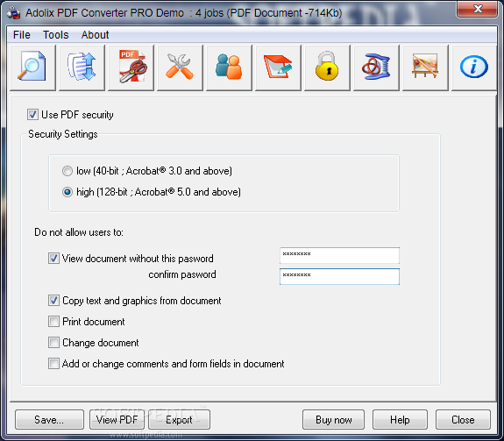
Task: Open the File menu
Action: coord(22,35)
